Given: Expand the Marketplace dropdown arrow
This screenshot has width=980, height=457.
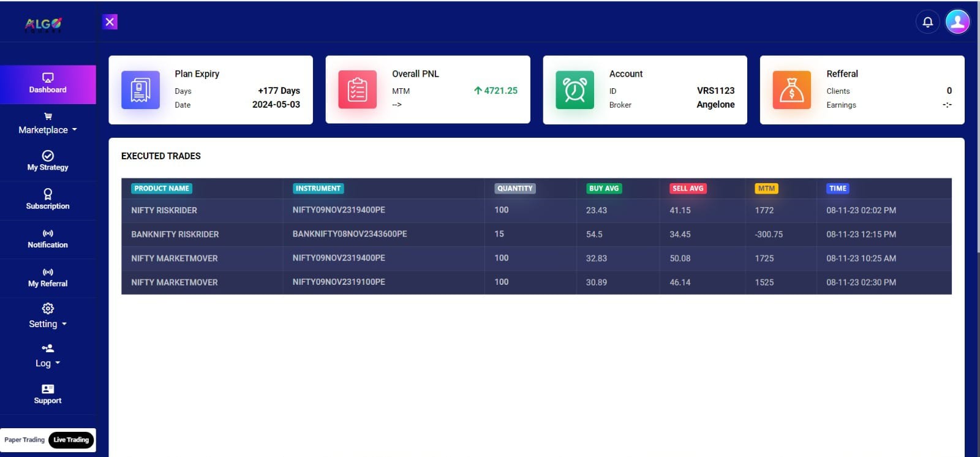Looking at the screenshot, I should (x=75, y=130).
